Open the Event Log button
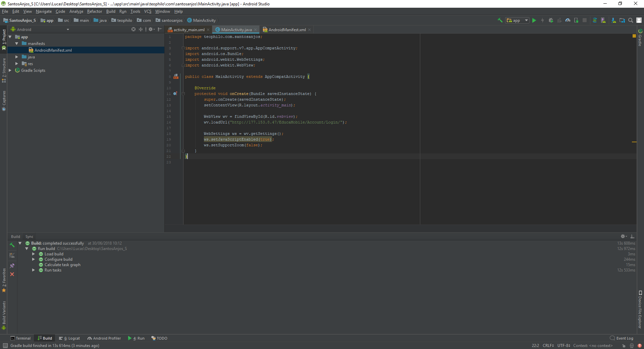Viewport: 644px width, 349px height. [x=622, y=338]
